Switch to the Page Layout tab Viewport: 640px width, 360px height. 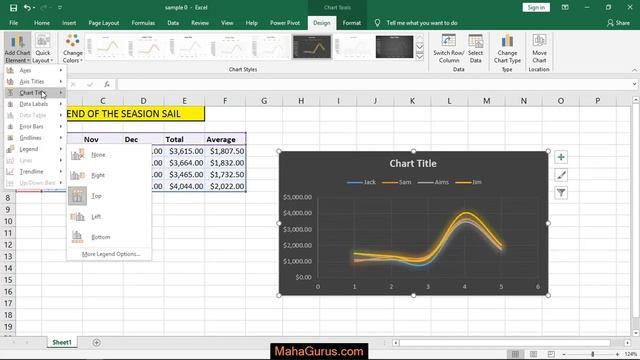coord(104,23)
